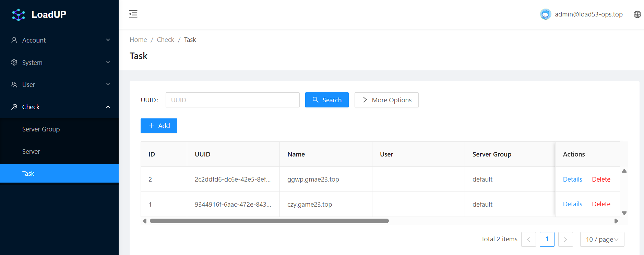Click the LoadUP logo icon
644x255 pixels.
19,15
